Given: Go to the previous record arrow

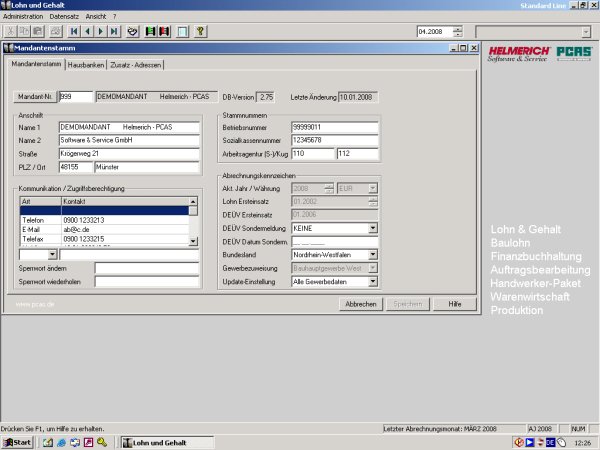Looking at the screenshot, I should (88, 31).
